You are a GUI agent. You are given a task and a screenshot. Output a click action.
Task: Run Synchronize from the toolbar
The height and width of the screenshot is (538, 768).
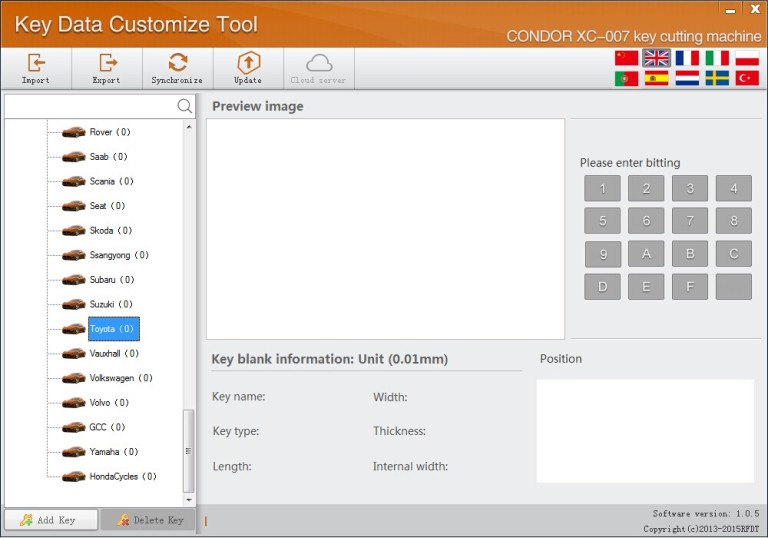click(177, 69)
